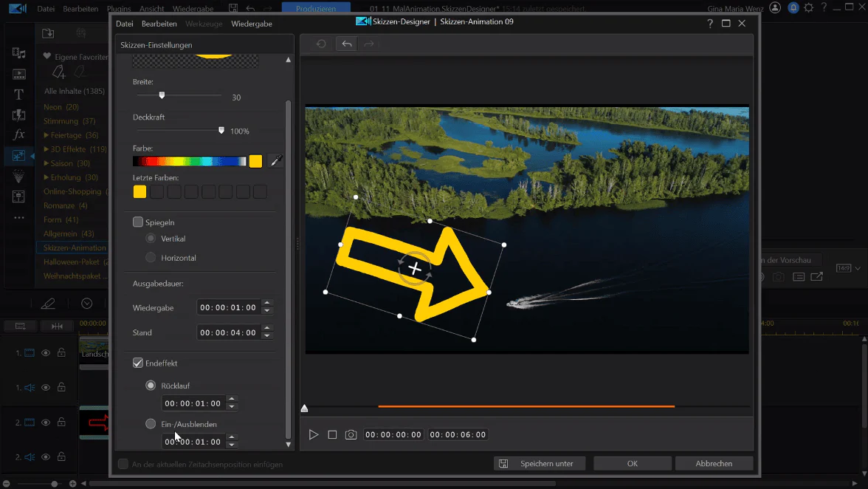Open the Bearbeiten menu in Skizzen-Designer
This screenshot has height=489, width=868.
tap(159, 24)
